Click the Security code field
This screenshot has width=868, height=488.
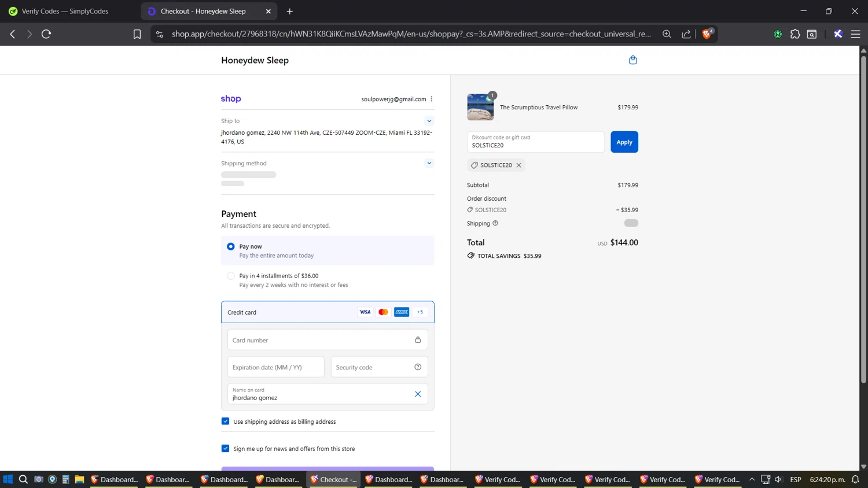pyautogui.click(x=379, y=367)
